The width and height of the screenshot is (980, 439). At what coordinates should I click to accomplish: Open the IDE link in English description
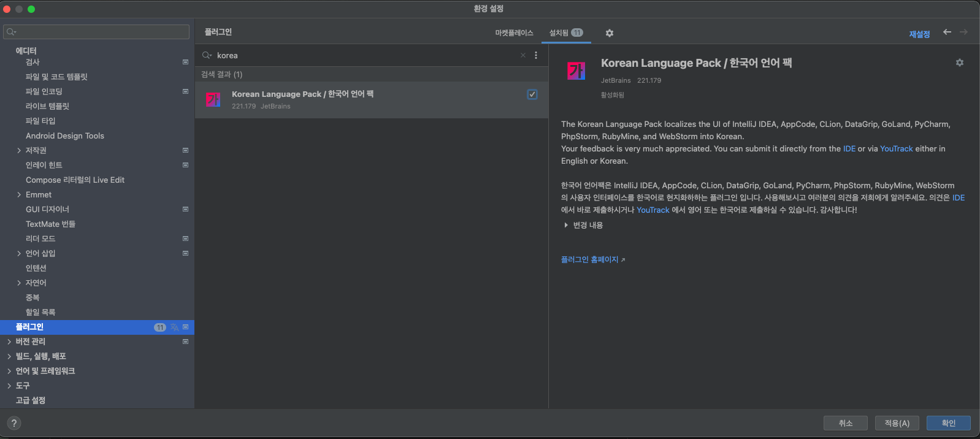849,148
